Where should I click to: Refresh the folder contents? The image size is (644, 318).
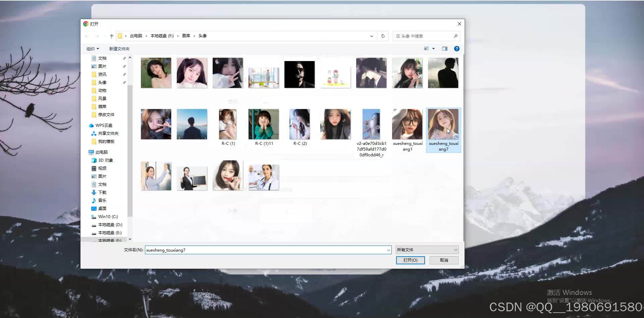[x=383, y=36]
